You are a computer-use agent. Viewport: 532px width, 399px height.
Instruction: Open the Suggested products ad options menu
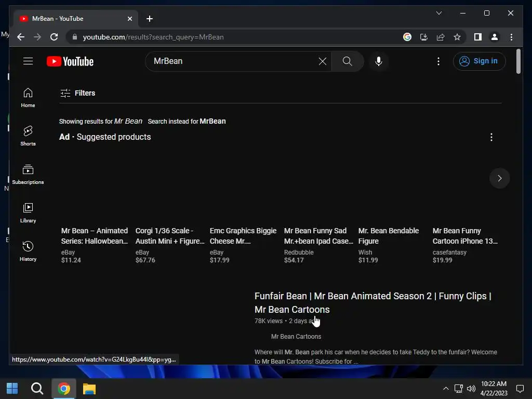tap(491, 137)
